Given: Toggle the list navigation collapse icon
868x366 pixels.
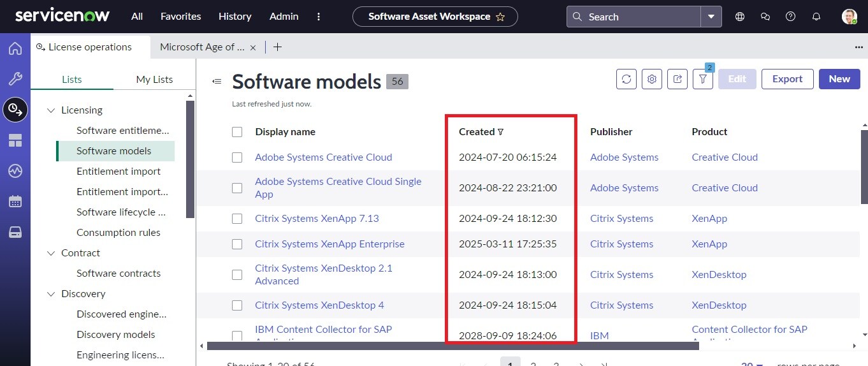Looking at the screenshot, I should (217, 81).
